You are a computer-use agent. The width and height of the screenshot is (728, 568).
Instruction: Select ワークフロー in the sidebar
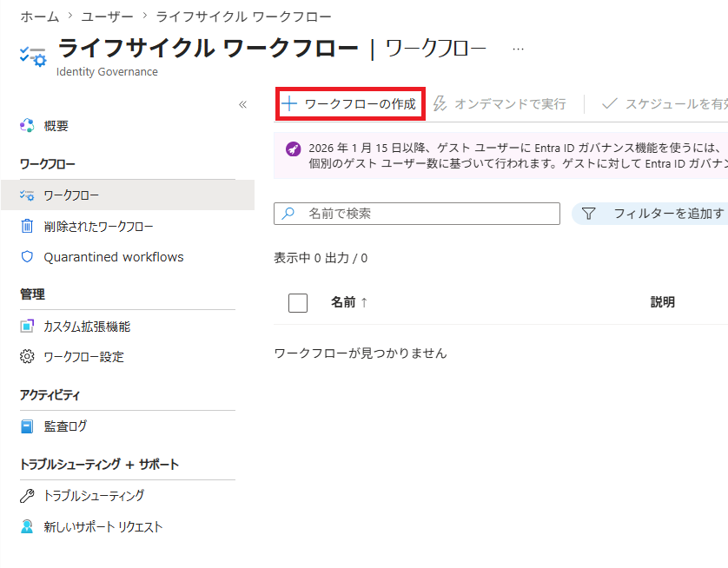point(128,195)
